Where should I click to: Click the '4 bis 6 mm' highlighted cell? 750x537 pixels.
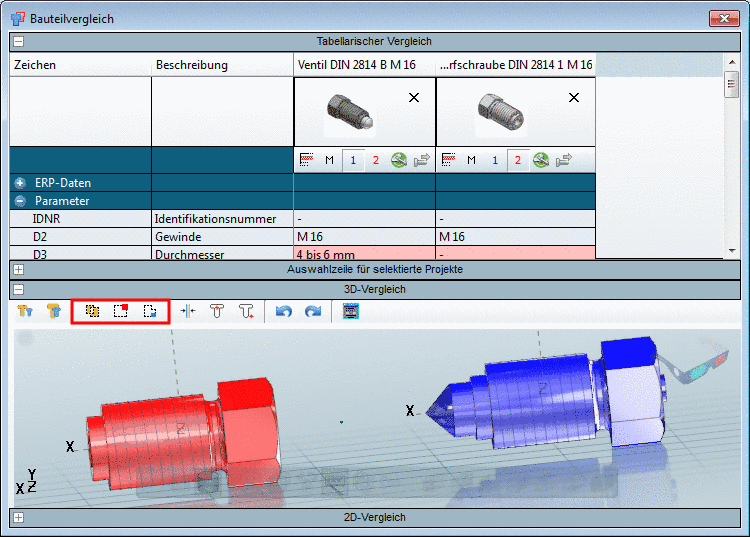(364, 253)
